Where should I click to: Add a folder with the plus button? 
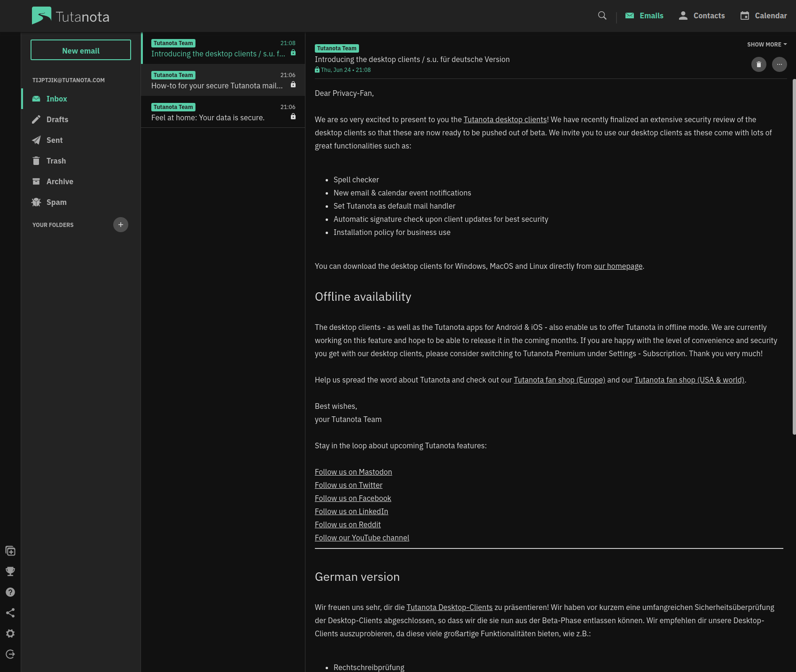pos(121,225)
